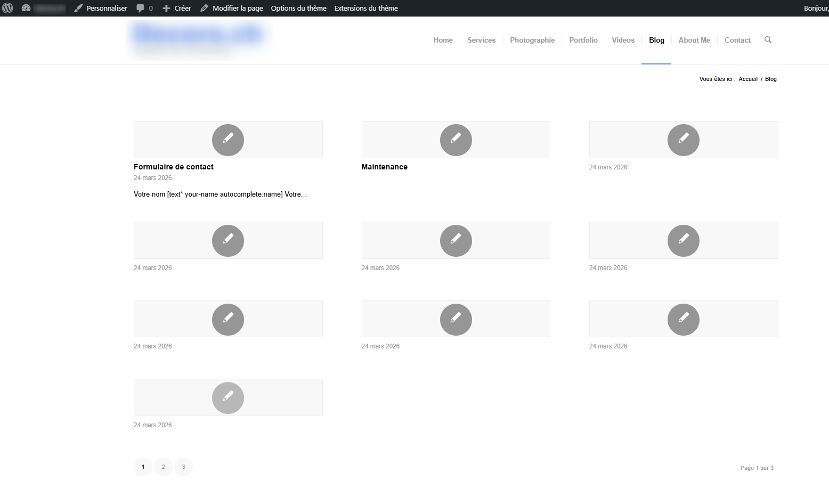Click the Personnaliser brush item

coord(101,8)
